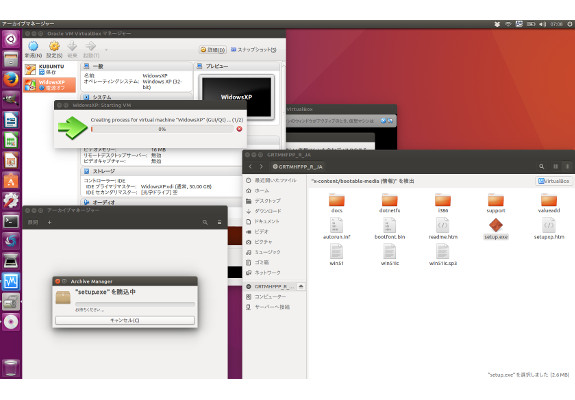The image size is (575, 400).
Task: Launch Firefox from the launcher
Action: 11,79
